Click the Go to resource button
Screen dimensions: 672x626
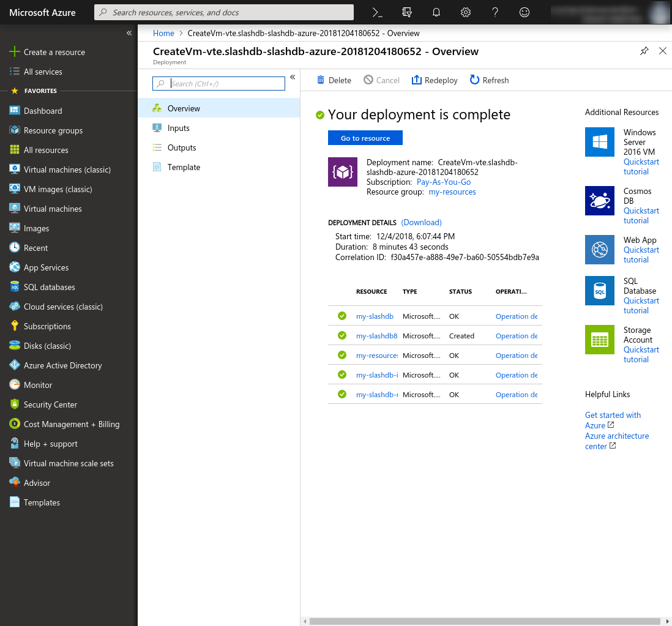(365, 138)
